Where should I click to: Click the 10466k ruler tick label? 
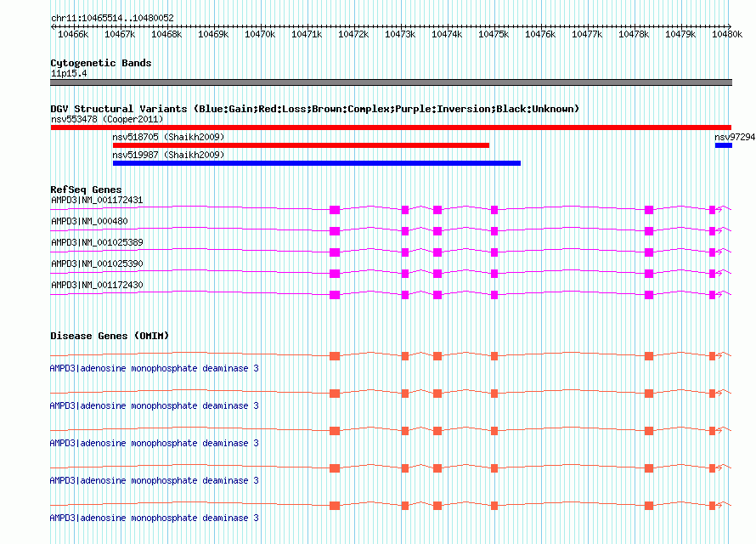click(73, 34)
